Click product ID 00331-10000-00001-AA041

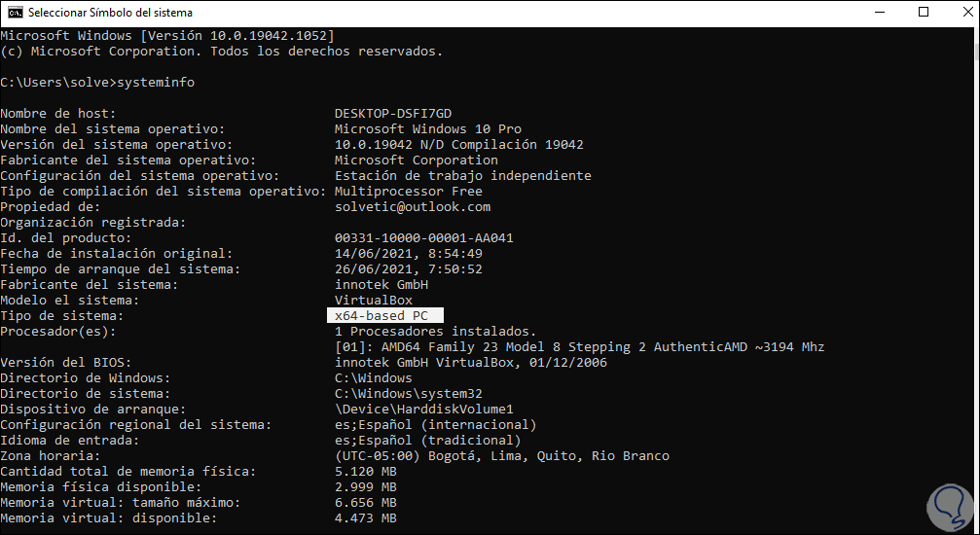pyautogui.click(x=424, y=238)
